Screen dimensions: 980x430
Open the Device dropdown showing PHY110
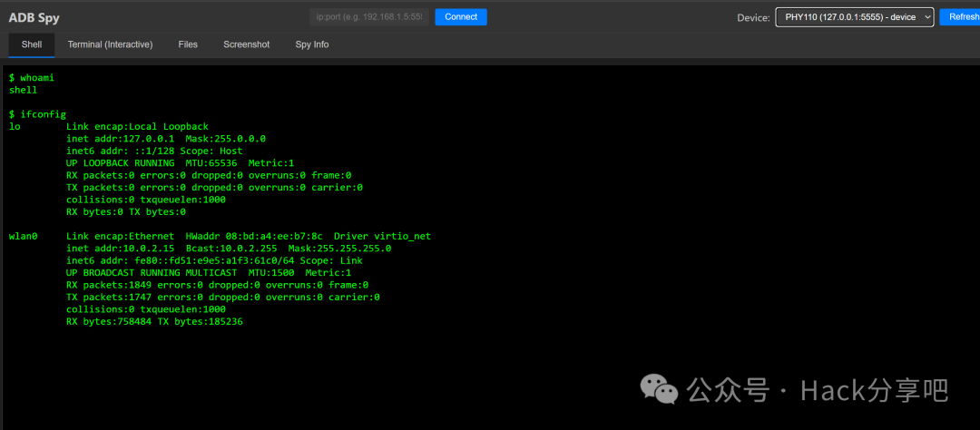coord(855,17)
